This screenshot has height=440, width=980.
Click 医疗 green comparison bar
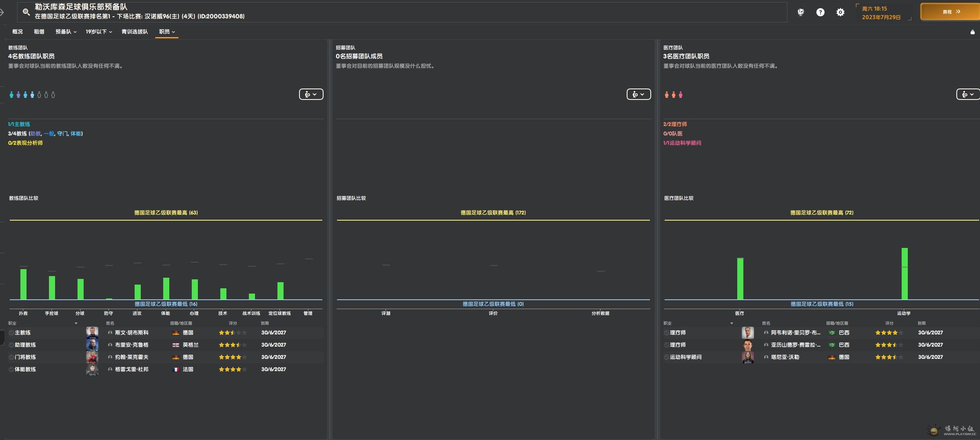740,279
